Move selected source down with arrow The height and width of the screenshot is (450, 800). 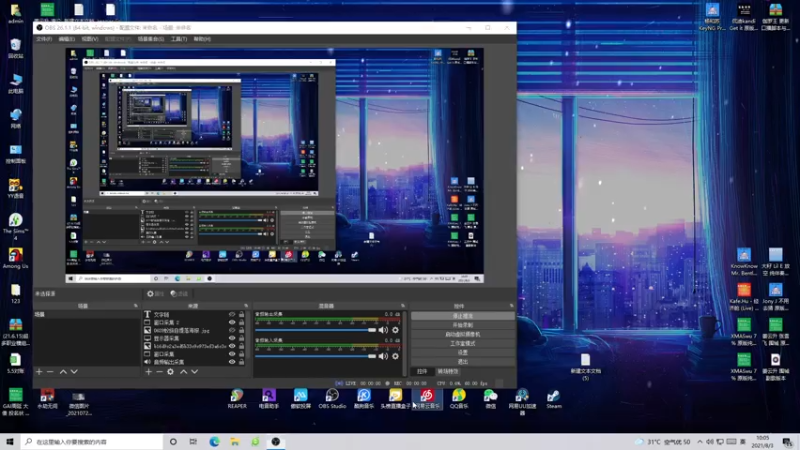pyautogui.click(x=195, y=371)
